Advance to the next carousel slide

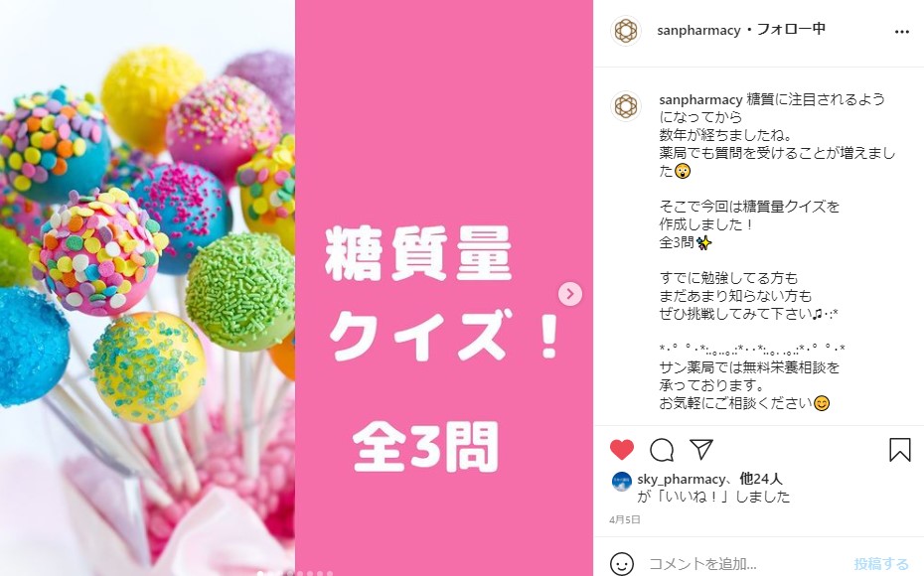click(570, 294)
